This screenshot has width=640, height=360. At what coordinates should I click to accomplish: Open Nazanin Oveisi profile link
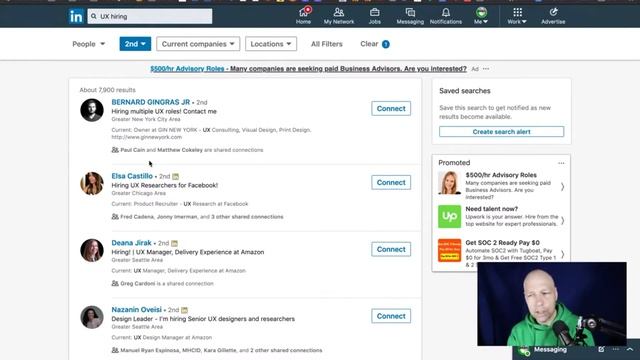(136, 310)
